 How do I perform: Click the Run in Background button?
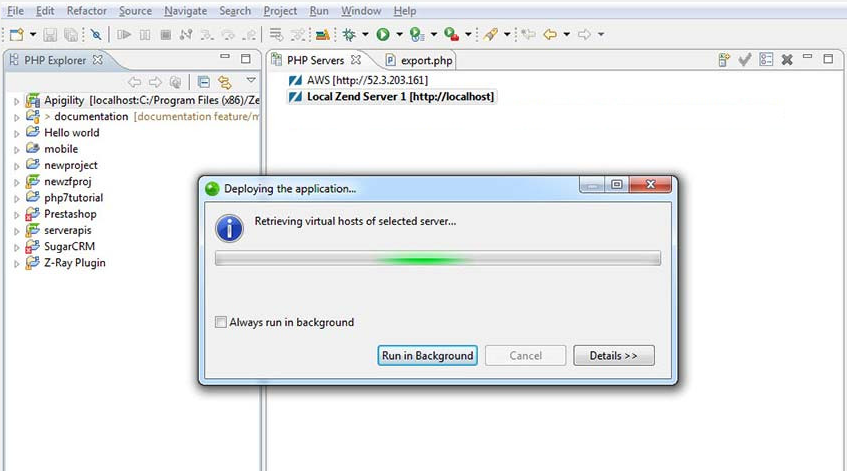[x=427, y=355]
